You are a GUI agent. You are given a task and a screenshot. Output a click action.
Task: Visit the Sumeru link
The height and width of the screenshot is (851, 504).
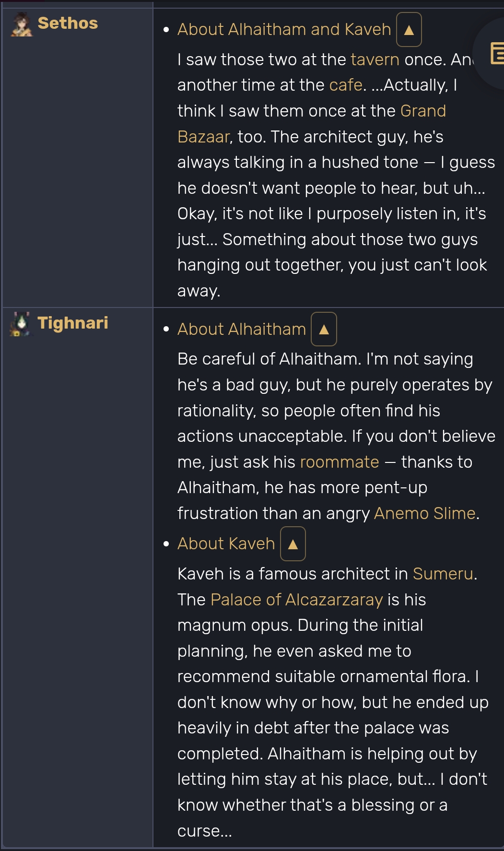coord(443,574)
